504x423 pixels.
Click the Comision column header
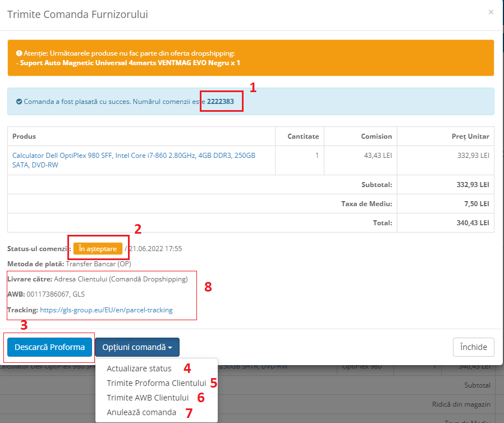(377, 137)
